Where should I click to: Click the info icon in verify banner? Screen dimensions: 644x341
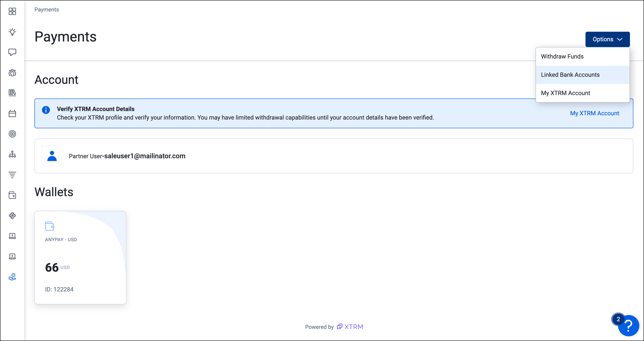[x=46, y=110]
